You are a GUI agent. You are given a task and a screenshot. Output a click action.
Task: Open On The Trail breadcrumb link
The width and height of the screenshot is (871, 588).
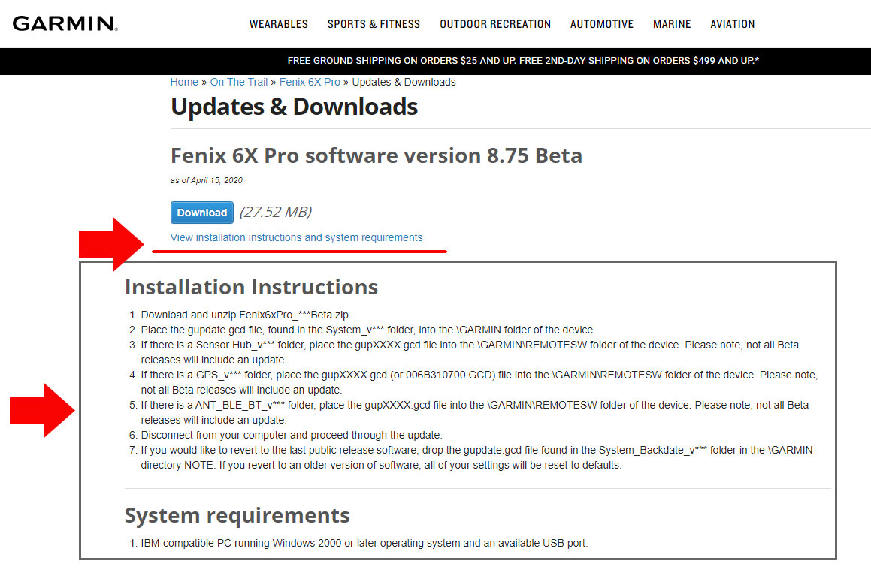click(239, 82)
